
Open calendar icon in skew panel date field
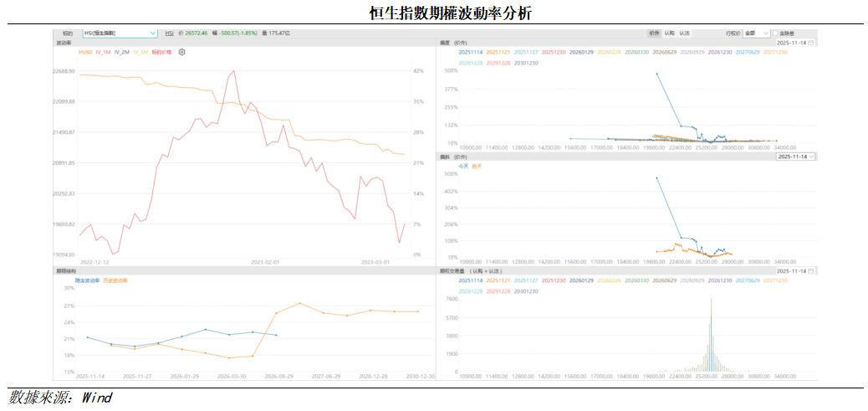[x=811, y=42]
